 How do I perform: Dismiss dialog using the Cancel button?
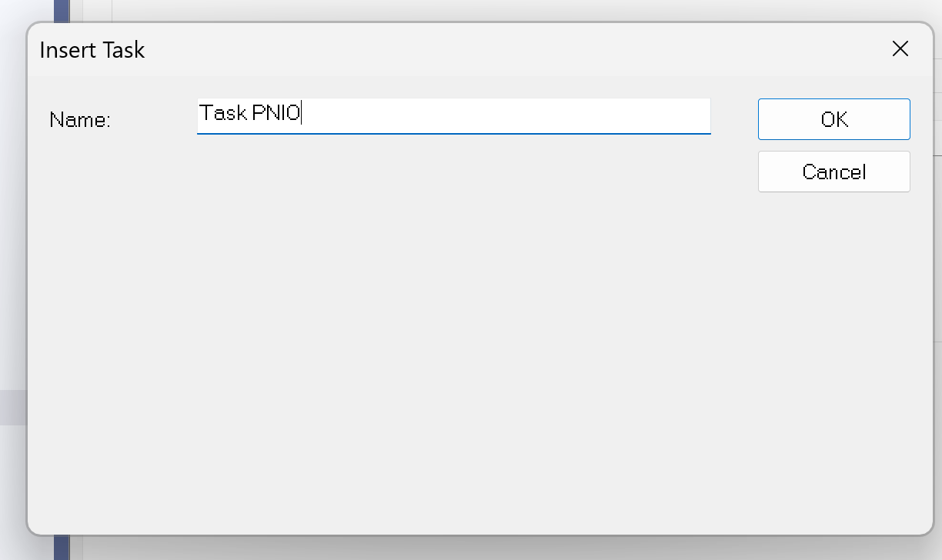[x=833, y=172]
